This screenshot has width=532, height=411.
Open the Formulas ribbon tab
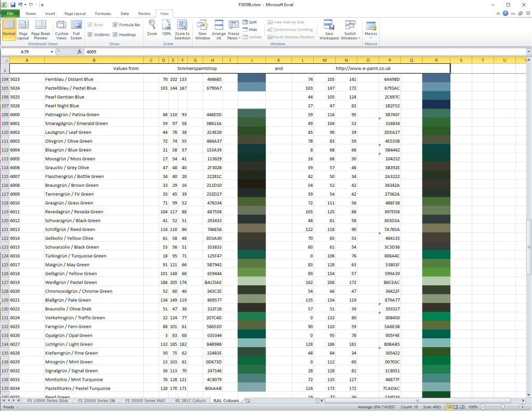pos(102,13)
